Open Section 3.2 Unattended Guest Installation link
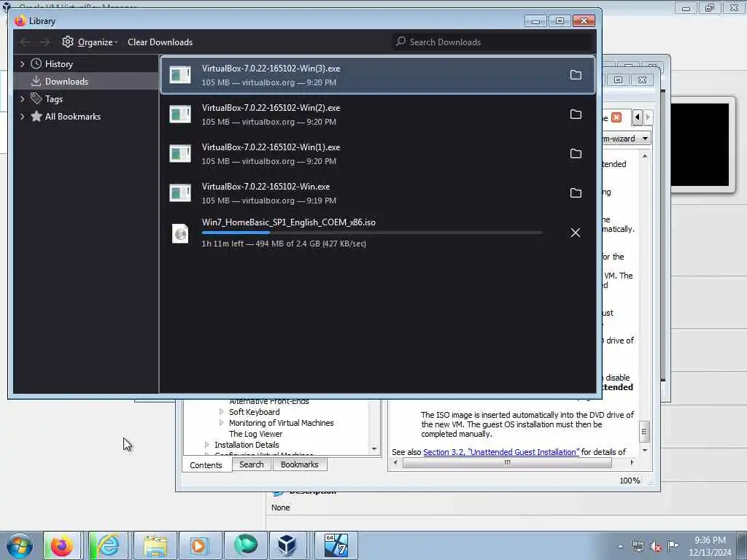The height and width of the screenshot is (560, 747). coord(501,452)
